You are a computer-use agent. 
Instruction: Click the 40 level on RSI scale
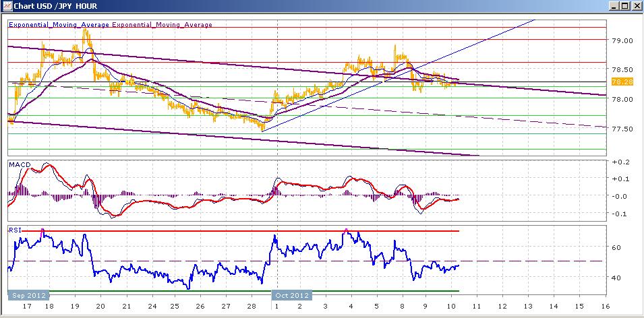(616, 278)
